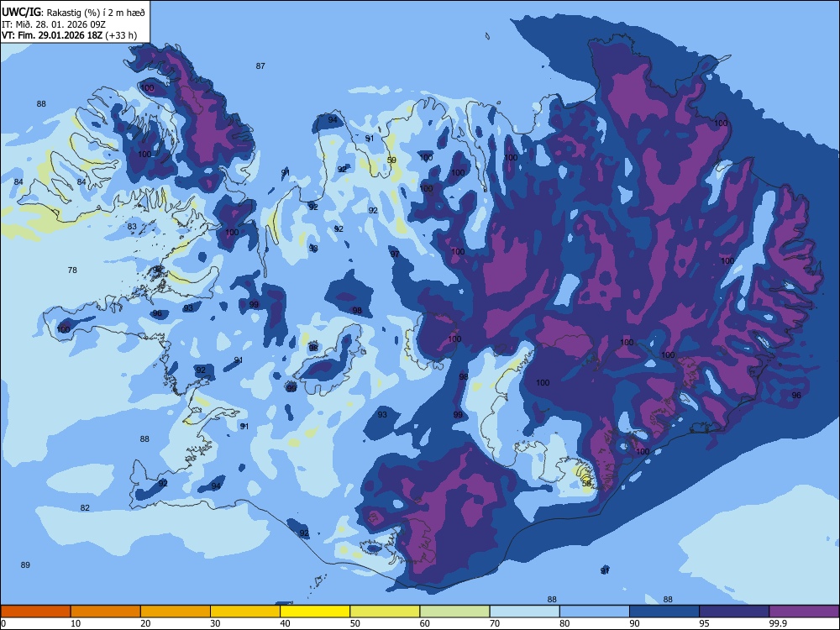Click the legend tick label '80'
840x630 pixels.
pos(564,623)
